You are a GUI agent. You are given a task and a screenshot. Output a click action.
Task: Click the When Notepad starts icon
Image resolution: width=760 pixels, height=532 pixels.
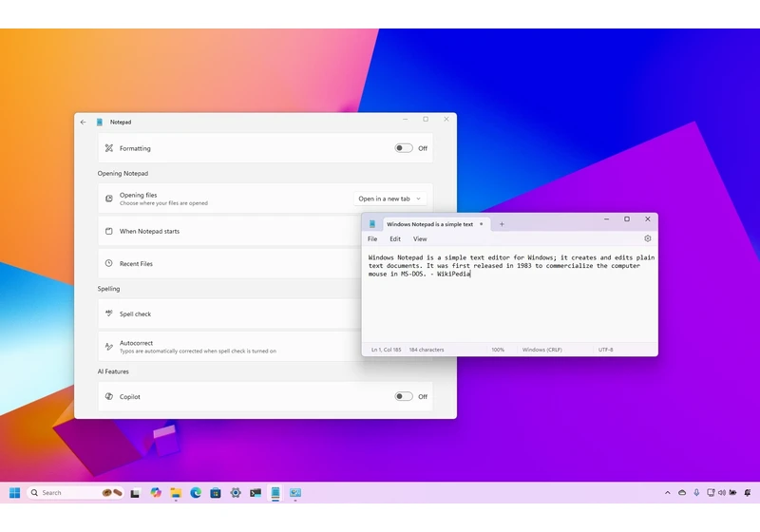tap(109, 231)
